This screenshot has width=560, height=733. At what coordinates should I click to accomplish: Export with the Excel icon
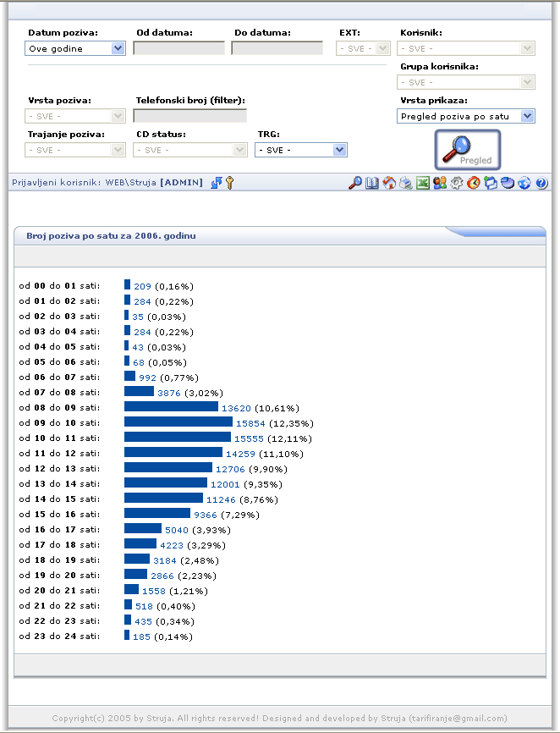tap(423, 183)
